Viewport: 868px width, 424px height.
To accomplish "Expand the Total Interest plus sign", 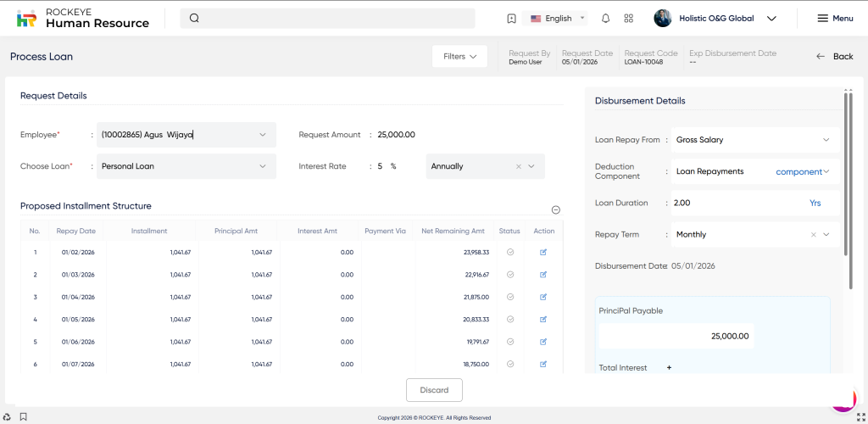I will tap(669, 368).
